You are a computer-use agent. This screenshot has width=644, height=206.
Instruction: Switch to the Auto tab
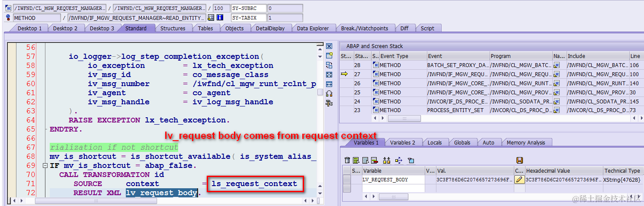coord(488,142)
